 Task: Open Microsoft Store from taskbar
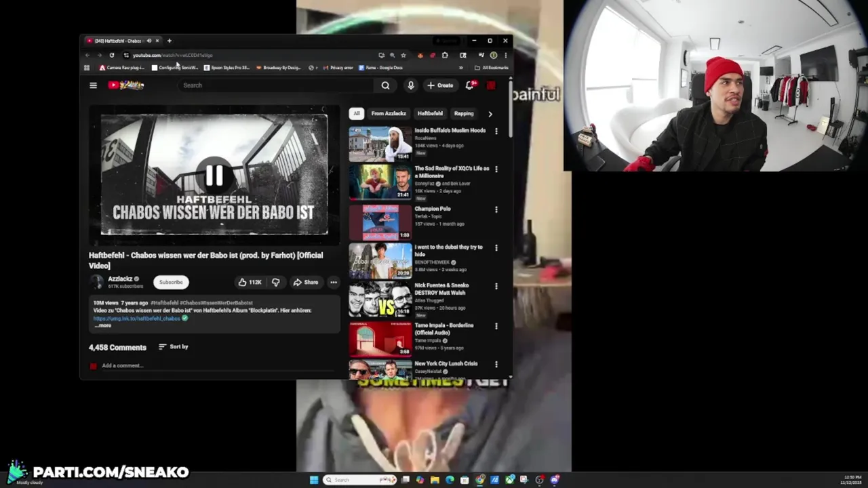pos(465,480)
